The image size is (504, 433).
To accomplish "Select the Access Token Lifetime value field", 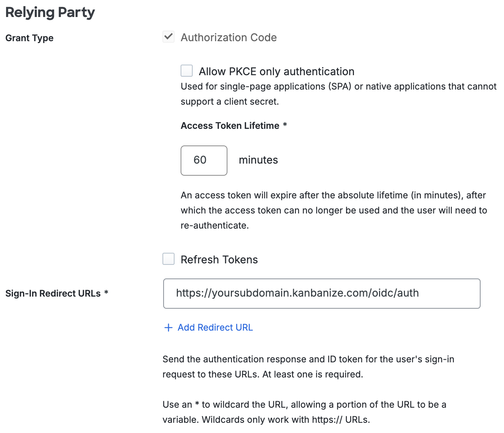I will coord(204,160).
